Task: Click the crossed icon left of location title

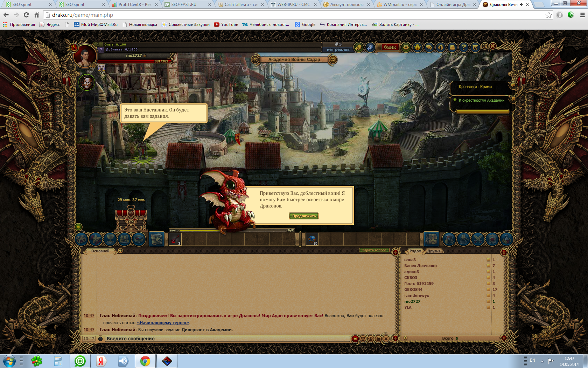Action: pos(255,60)
